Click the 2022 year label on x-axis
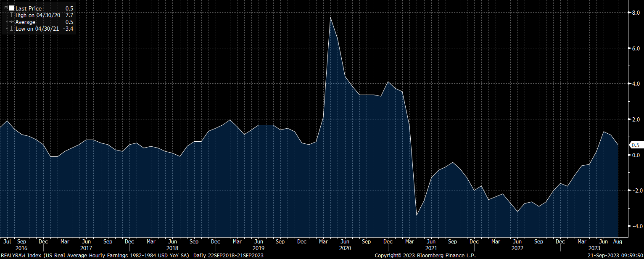This screenshot has height=259, width=644. [517, 248]
